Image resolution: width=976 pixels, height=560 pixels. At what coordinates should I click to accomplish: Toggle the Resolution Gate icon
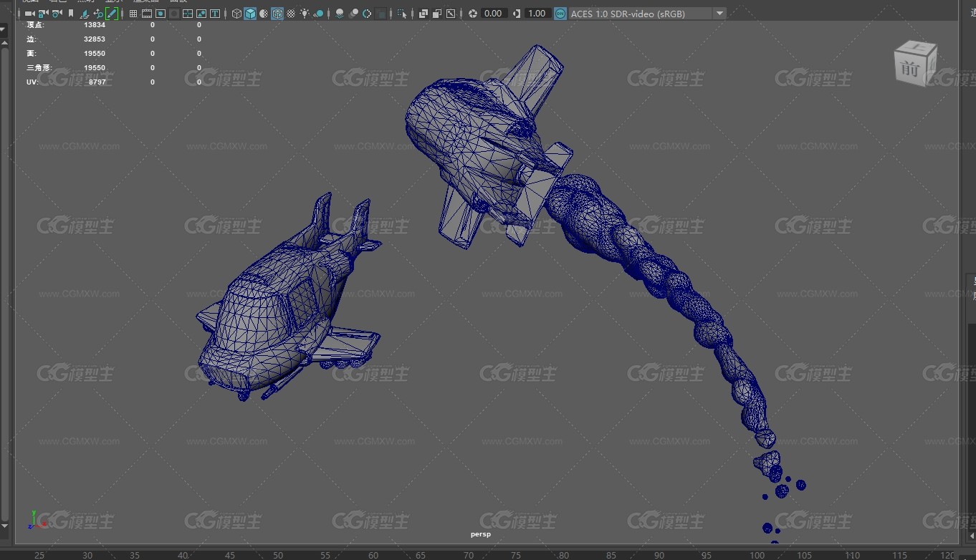click(x=161, y=14)
